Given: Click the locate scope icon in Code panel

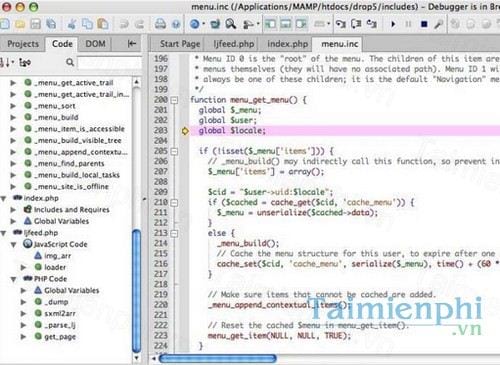Looking at the screenshot, I should (25, 62).
